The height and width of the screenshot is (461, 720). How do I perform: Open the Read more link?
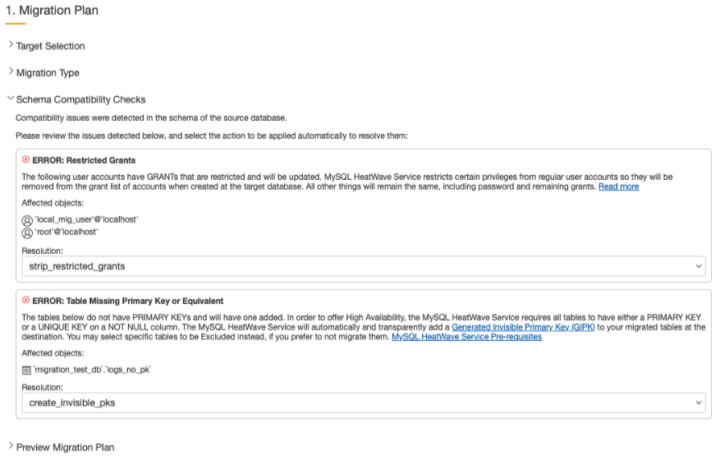pos(618,187)
